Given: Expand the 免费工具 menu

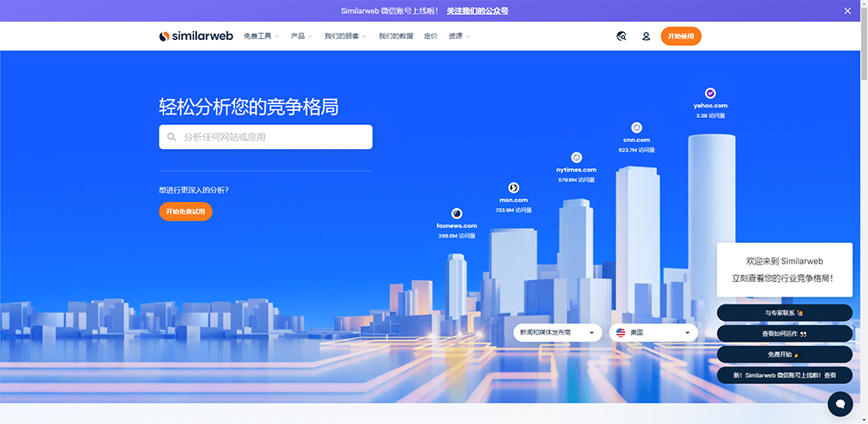Looking at the screenshot, I should pyautogui.click(x=261, y=36).
